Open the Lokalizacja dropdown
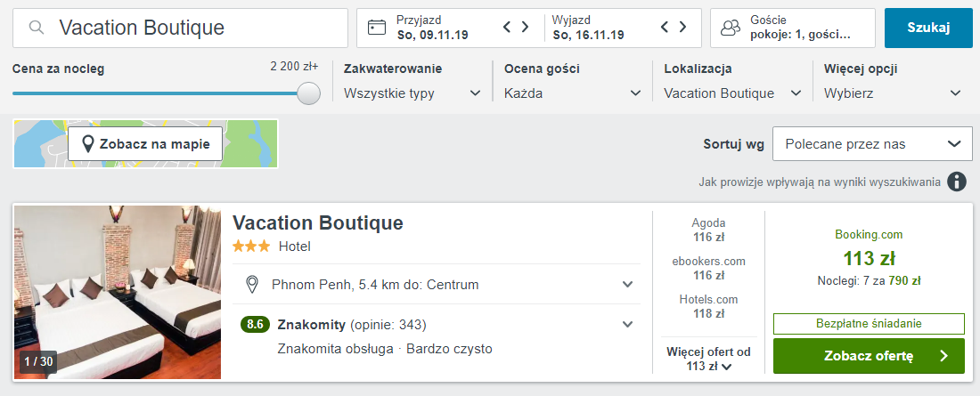This screenshot has width=980, height=396. 733,93
